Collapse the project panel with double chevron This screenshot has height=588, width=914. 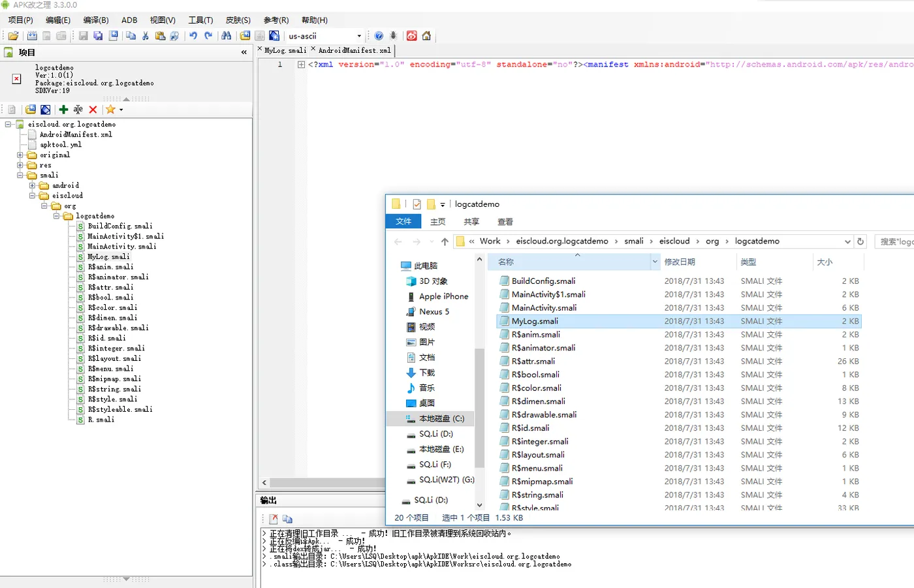(x=244, y=52)
